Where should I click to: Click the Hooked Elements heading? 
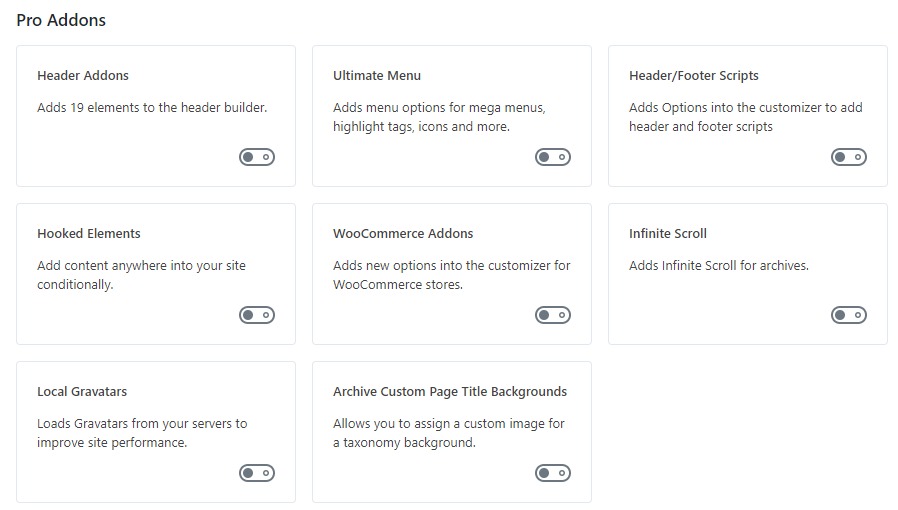click(89, 233)
